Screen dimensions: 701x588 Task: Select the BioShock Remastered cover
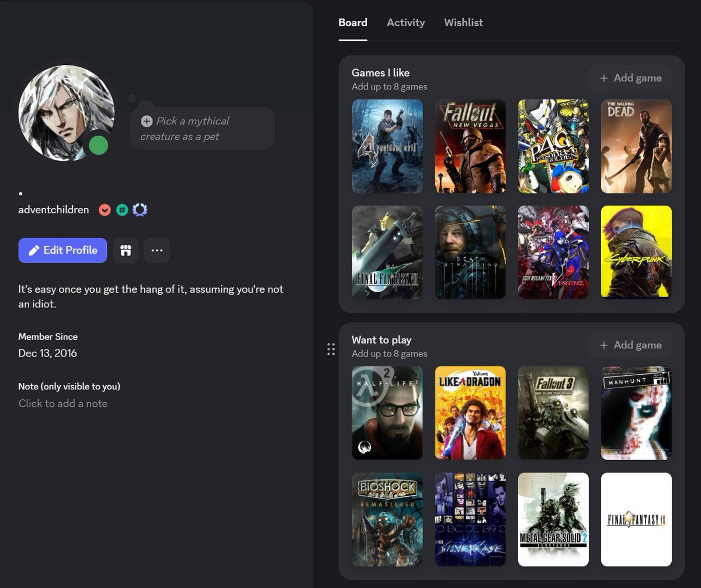point(387,520)
